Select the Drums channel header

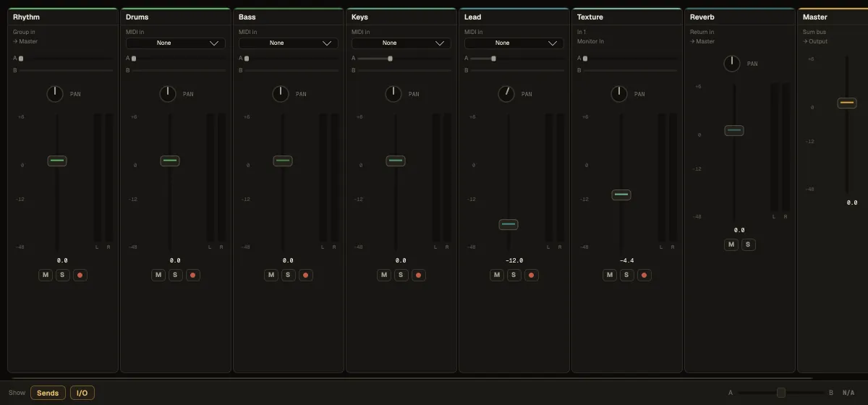click(x=175, y=17)
